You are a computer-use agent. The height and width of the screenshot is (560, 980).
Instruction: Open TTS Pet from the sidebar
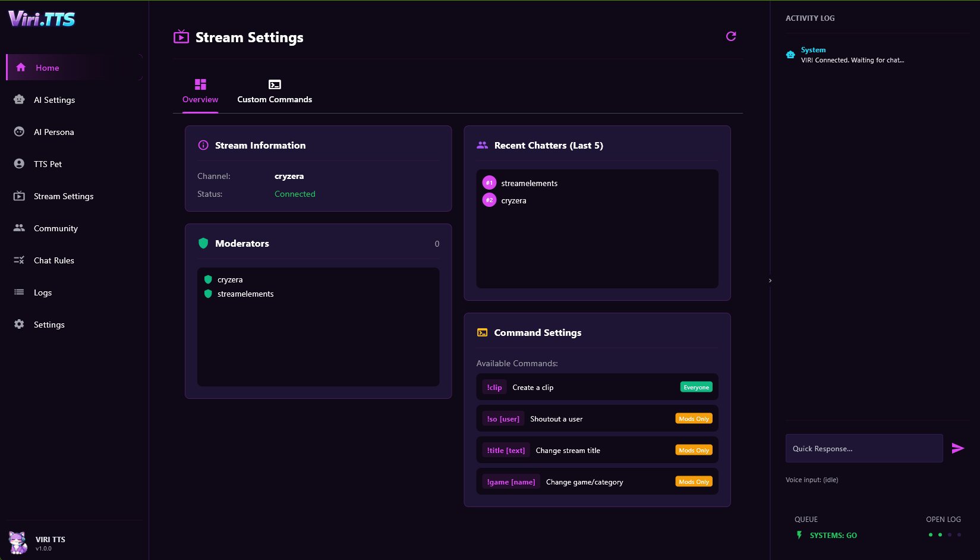pyautogui.click(x=19, y=163)
